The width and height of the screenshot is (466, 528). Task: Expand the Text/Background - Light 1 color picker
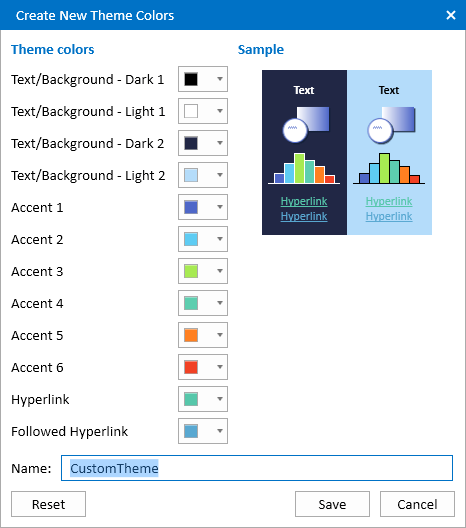[203, 111]
